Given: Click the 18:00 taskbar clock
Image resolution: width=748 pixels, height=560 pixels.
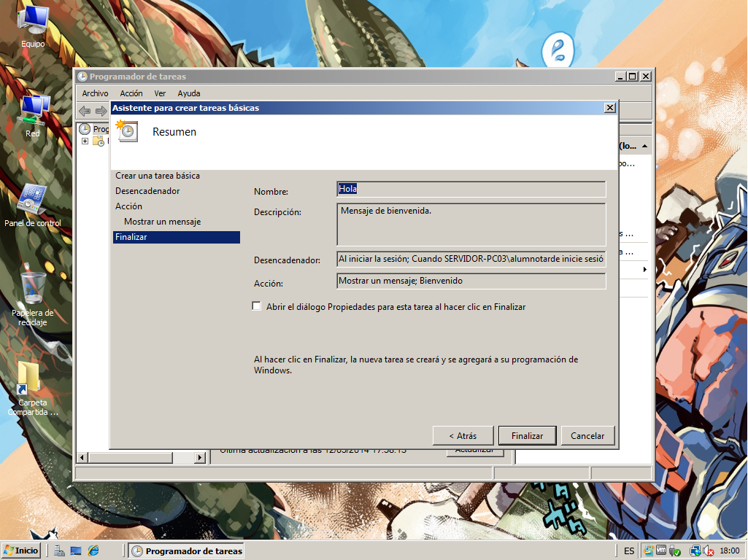Looking at the screenshot, I should click(730, 551).
